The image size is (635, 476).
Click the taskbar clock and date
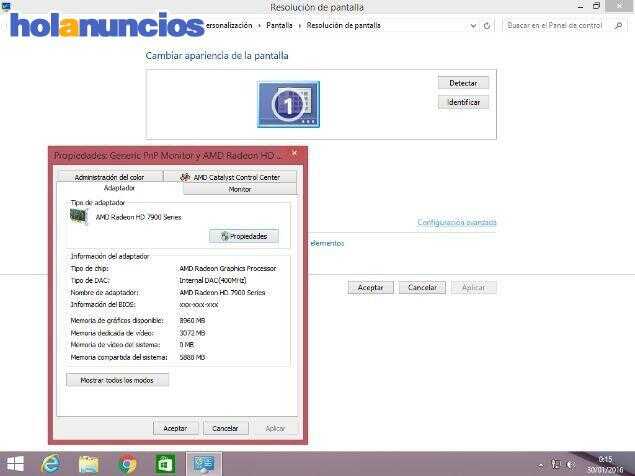605,464
